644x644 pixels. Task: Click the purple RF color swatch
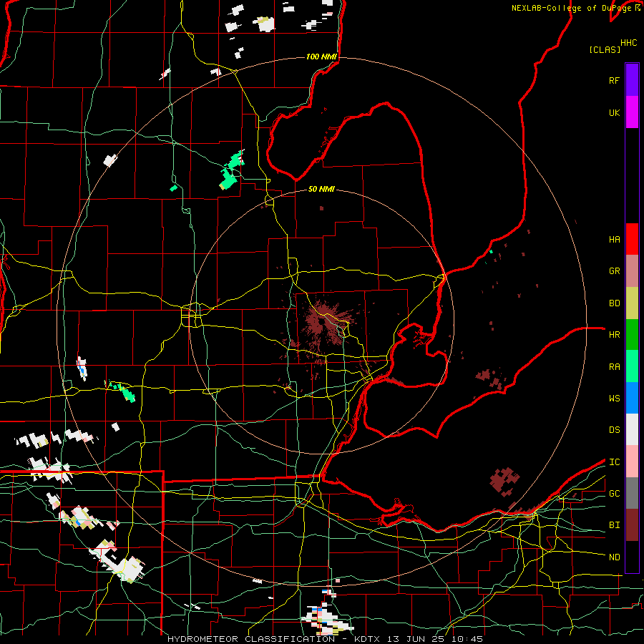click(x=632, y=80)
